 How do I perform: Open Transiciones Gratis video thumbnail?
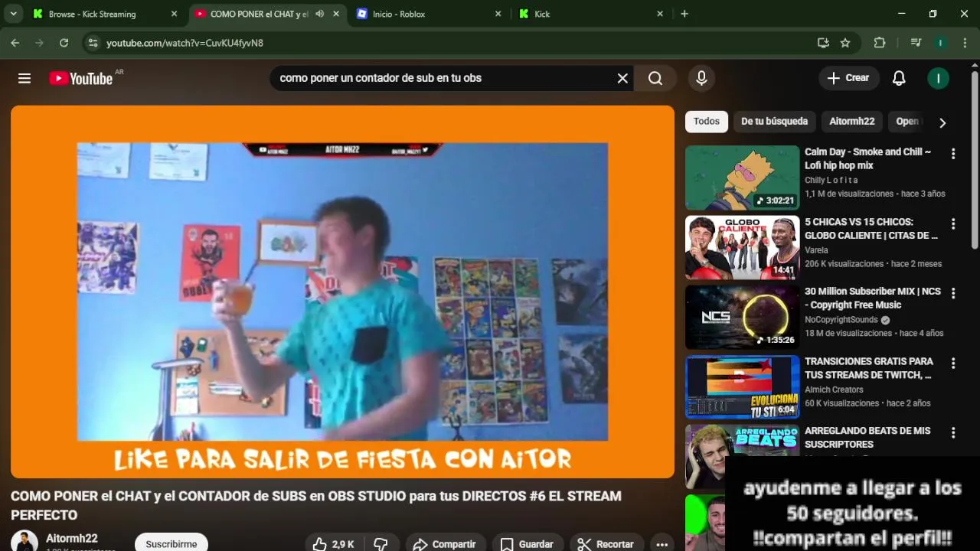(x=742, y=386)
